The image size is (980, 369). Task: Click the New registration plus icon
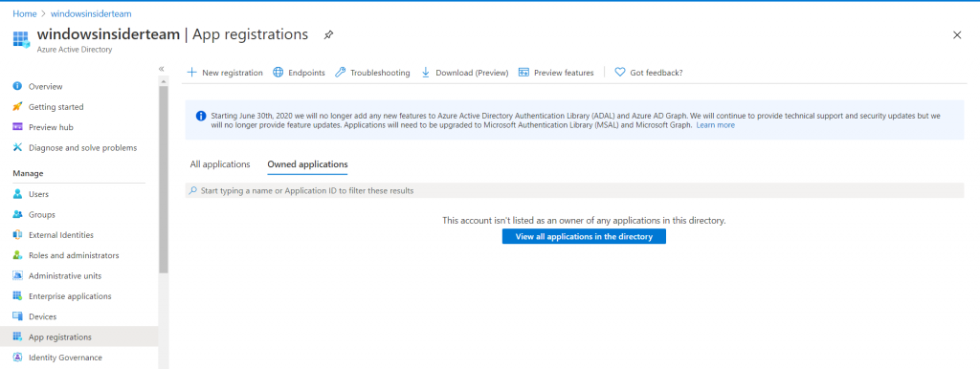pyautogui.click(x=191, y=73)
